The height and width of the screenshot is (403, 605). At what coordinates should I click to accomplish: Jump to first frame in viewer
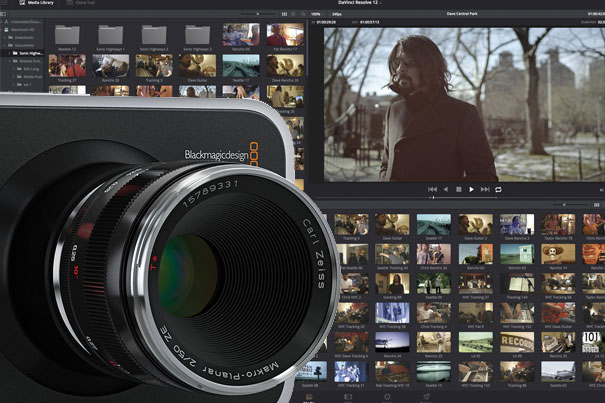(x=432, y=190)
